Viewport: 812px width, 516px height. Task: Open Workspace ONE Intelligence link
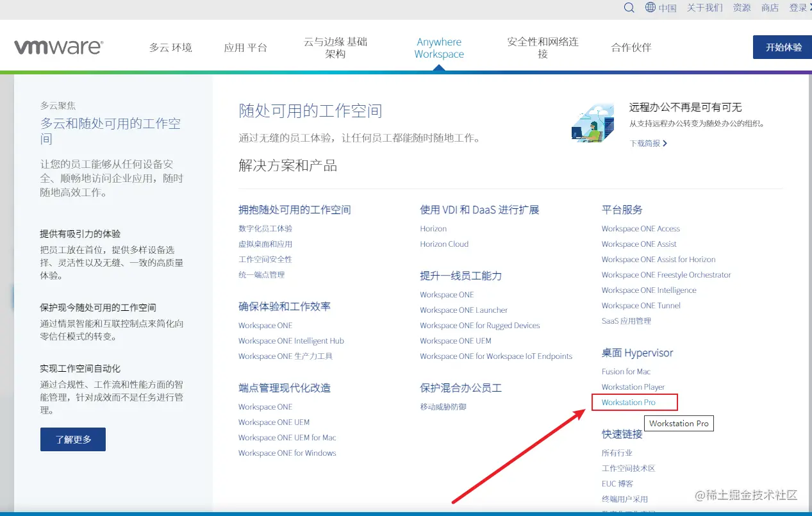(649, 290)
